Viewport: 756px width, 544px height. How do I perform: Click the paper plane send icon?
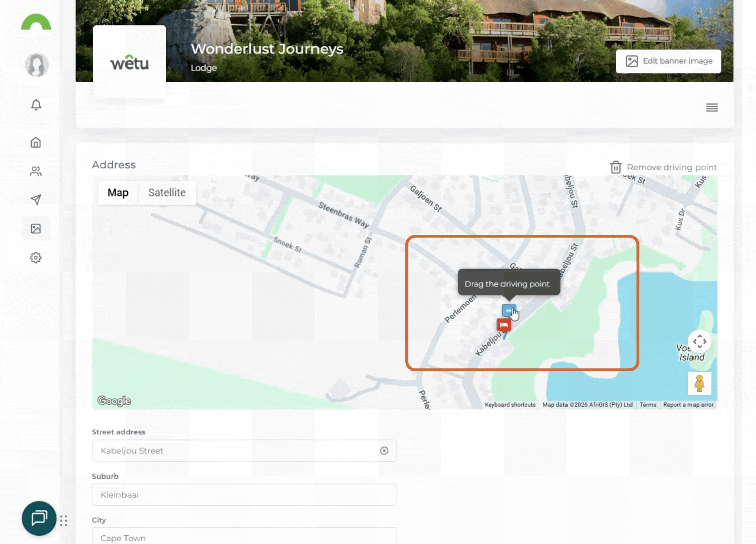[36, 200]
